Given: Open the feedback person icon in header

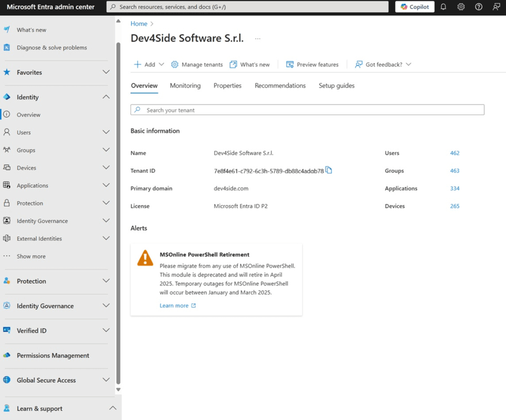Looking at the screenshot, I should pos(496,7).
